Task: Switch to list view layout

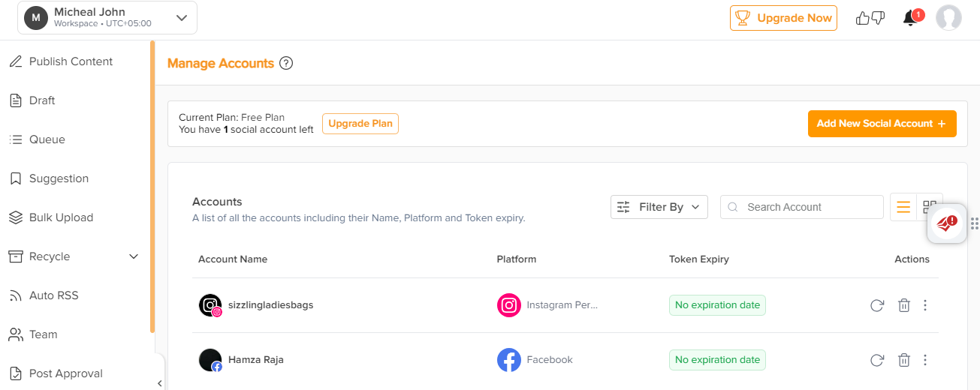Action: [x=903, y=207]
